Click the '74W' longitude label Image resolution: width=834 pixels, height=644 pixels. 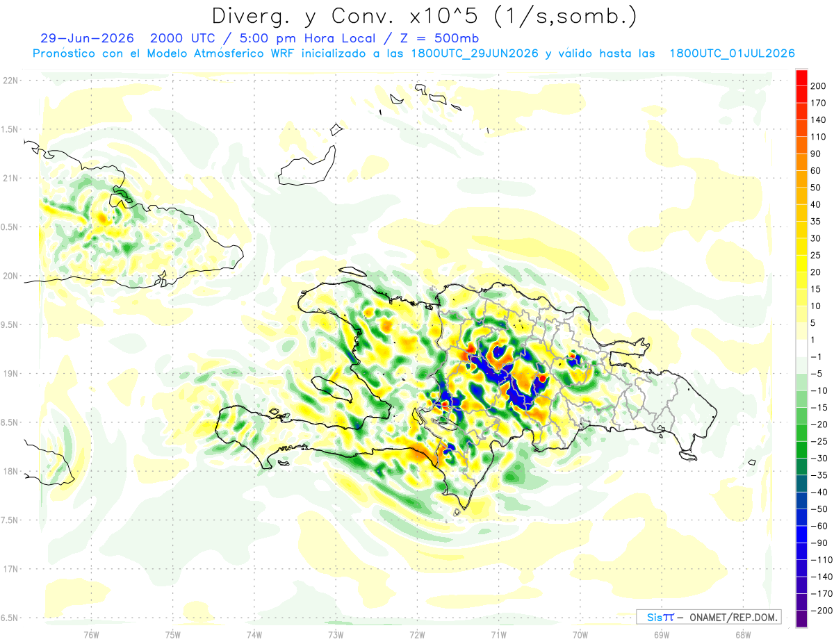(254, 634)
